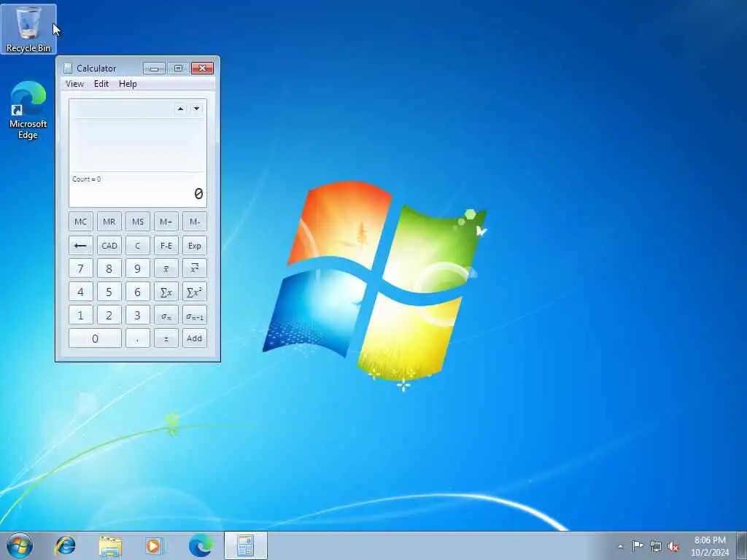Image resolution: width=747 pixels, height=560 pixels.
Task: Click the dataset up arrow button
Action: (x=180, y=109)
